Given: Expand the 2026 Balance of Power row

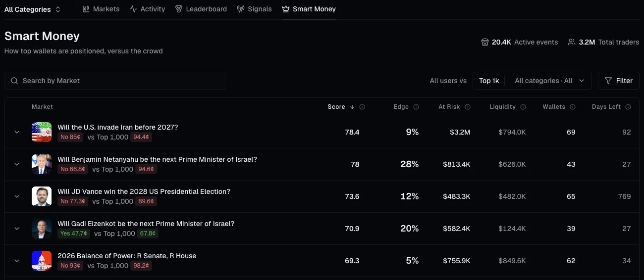Looking at the screenshot, I should point(17,261).
